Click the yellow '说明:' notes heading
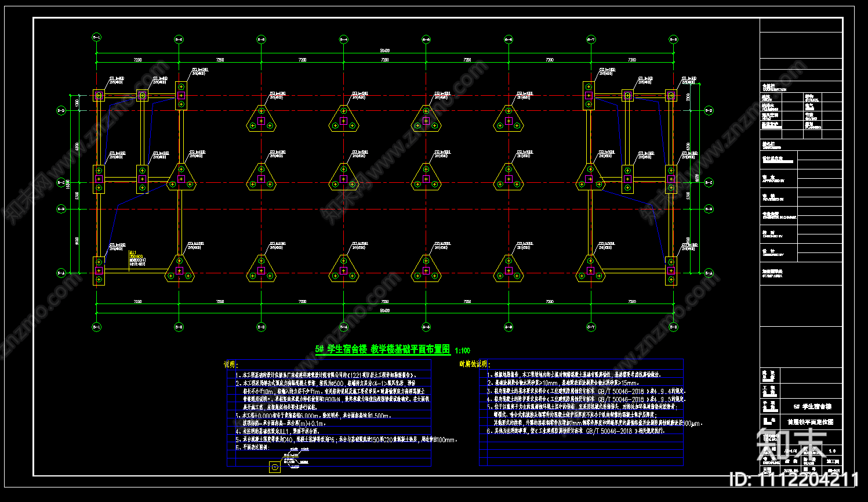Image resolution: width=868 pixels, height=502 pixels. 230,364
